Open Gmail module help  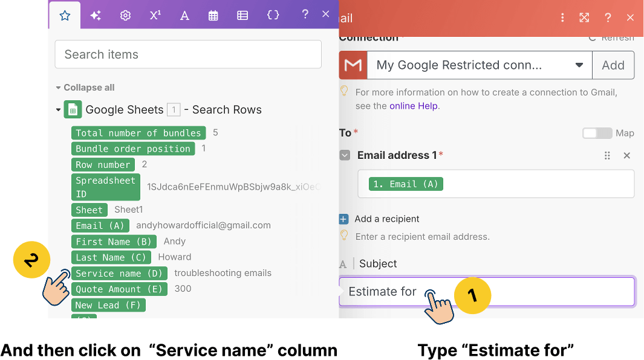tap(608, 18)
